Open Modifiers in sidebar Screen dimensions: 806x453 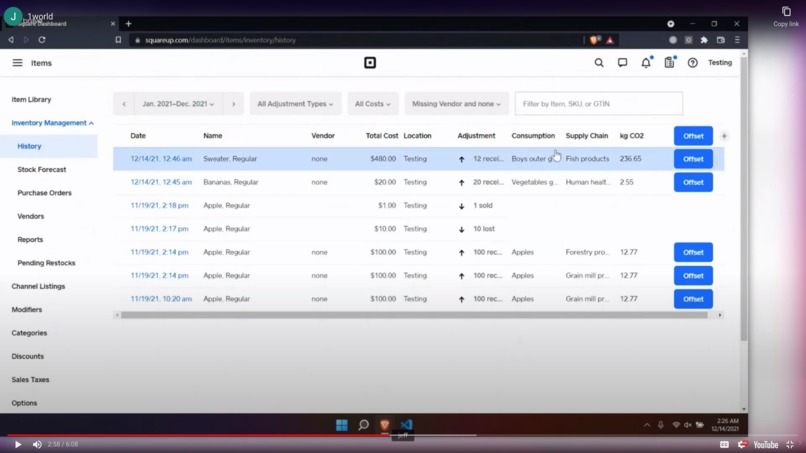coord(27,310)
